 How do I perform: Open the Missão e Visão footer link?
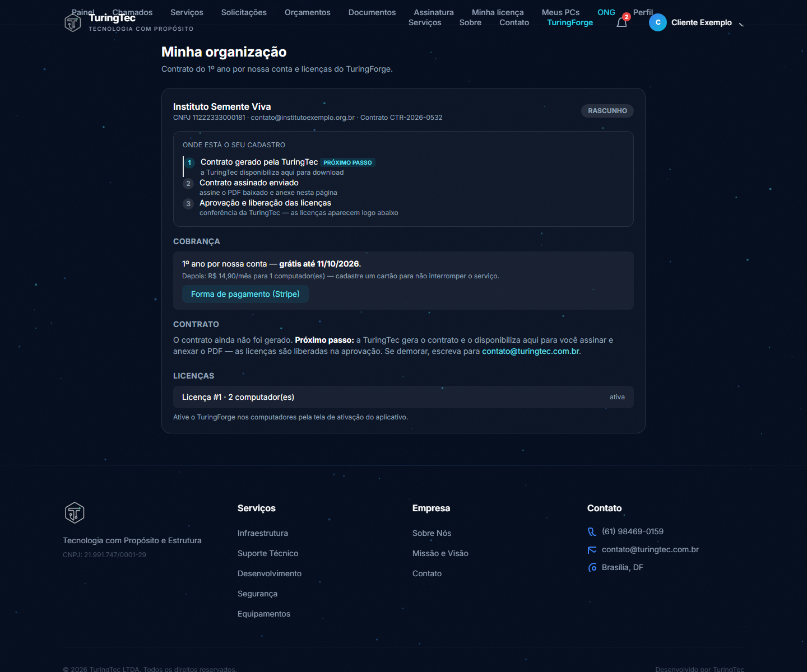pos(440,553)
